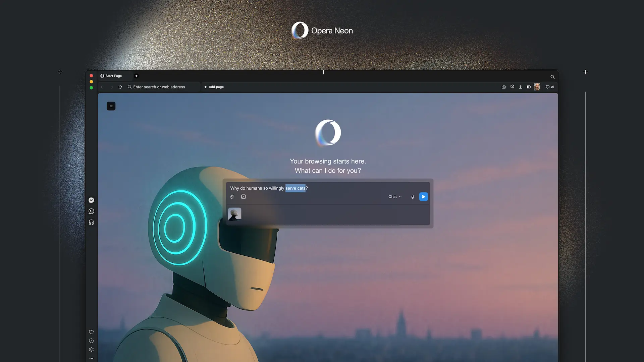Image resolution: width=644 pixels, height=362 pixels.
Task: Open the attached robot image thumbnail
Action: coord(235,214)
